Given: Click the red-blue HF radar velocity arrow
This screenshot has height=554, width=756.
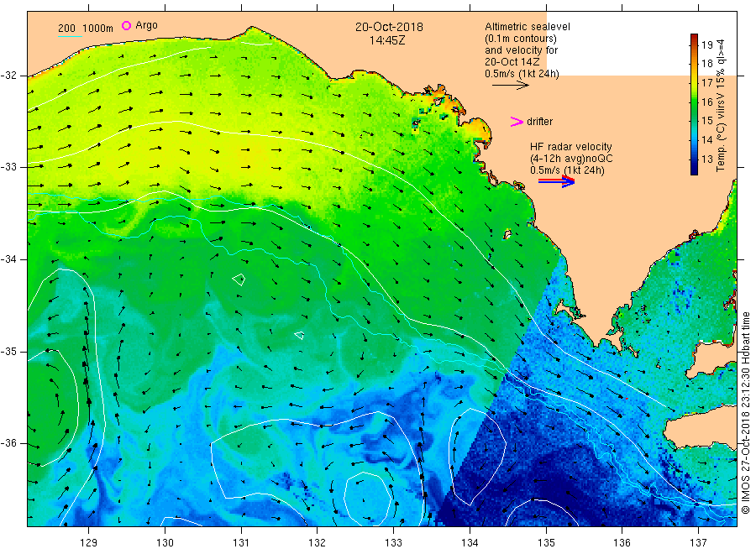Looking at the screenshot, I should (x=557, y=181).
